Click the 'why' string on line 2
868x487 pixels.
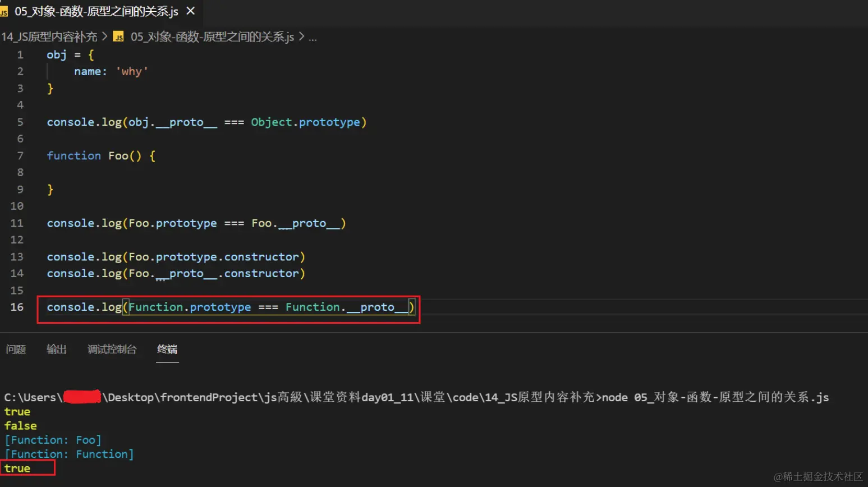(132, 72)
